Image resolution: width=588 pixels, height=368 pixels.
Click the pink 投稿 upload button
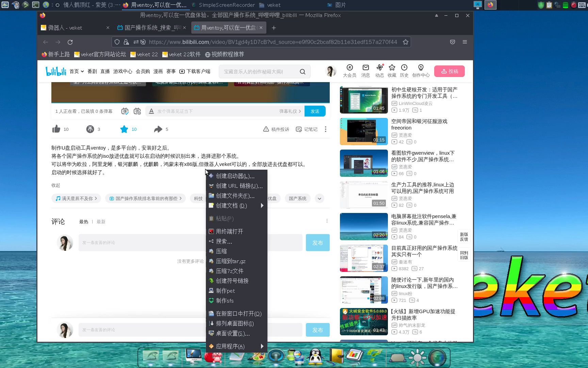click(449, 71)
